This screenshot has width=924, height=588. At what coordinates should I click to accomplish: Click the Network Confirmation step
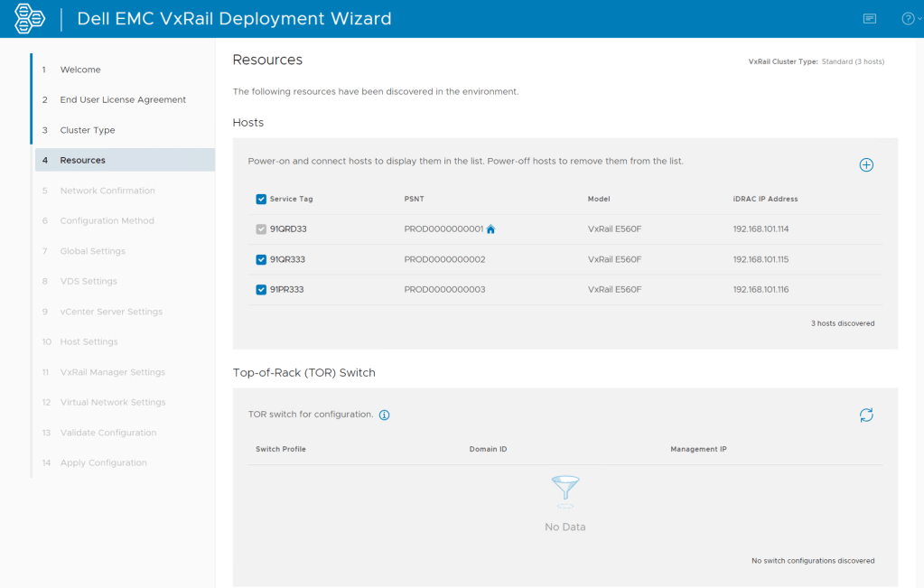[107, 191]
